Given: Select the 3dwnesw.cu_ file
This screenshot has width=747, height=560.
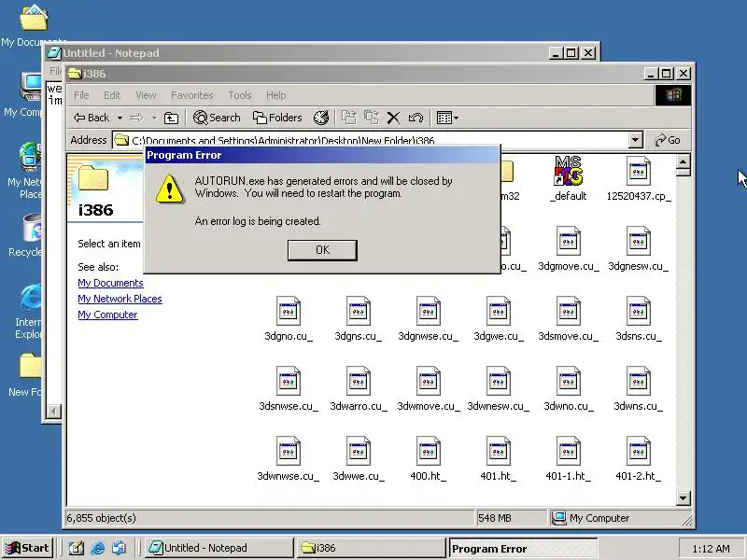Looking at the screenshot, I should pos(499,389).
